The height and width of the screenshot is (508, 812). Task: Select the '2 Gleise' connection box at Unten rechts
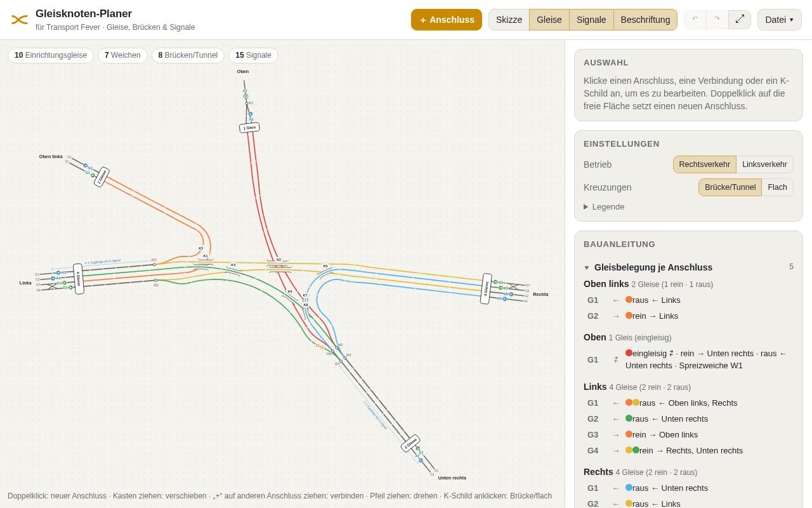point(410,443)
